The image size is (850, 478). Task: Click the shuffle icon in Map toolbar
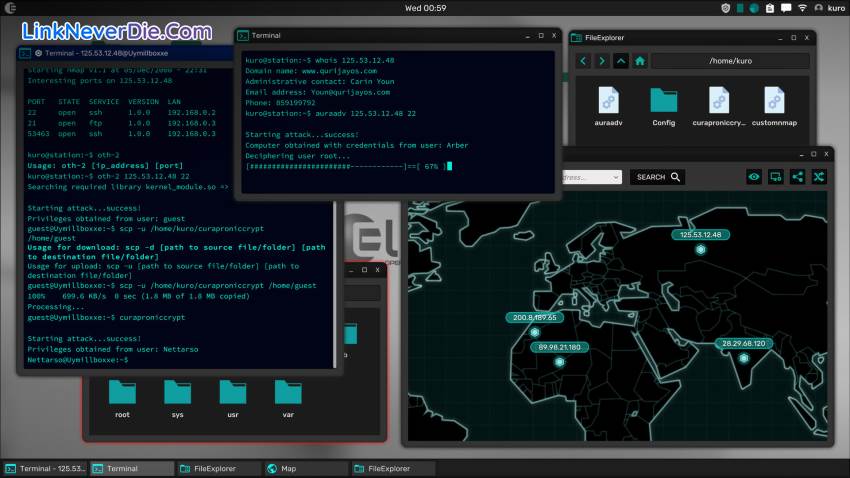tap(818, 177)
